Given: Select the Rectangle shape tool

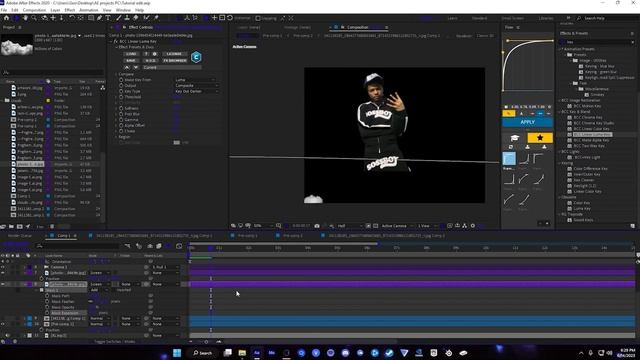Looking at the screenshot, I should pyautogui.click(x=91, y=18).
